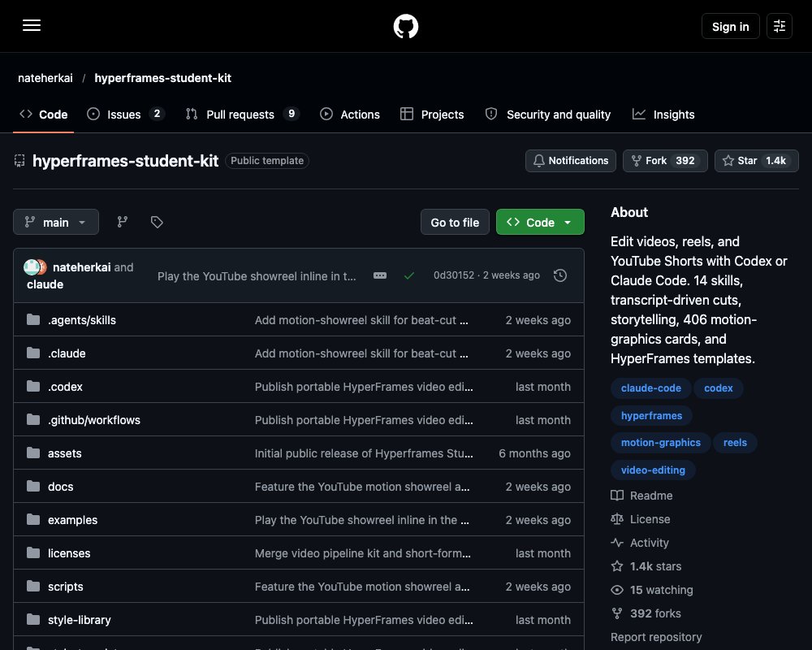Click the repository template icon beside title

(19, 161)
